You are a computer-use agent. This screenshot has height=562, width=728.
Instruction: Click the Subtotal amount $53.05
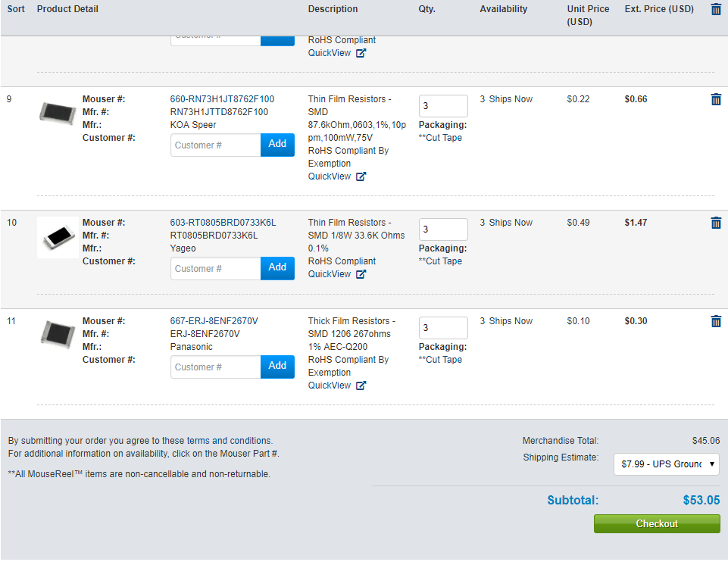click(x=701, y=500)
